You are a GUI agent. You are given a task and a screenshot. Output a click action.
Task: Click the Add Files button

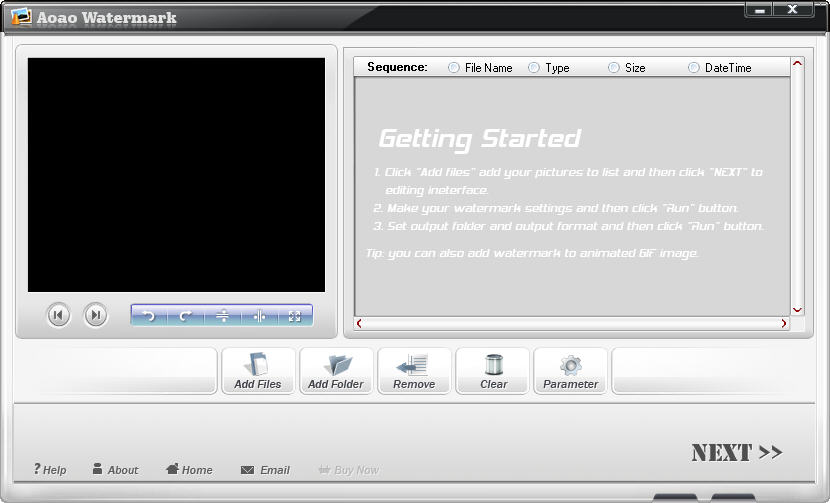[258, 371]
